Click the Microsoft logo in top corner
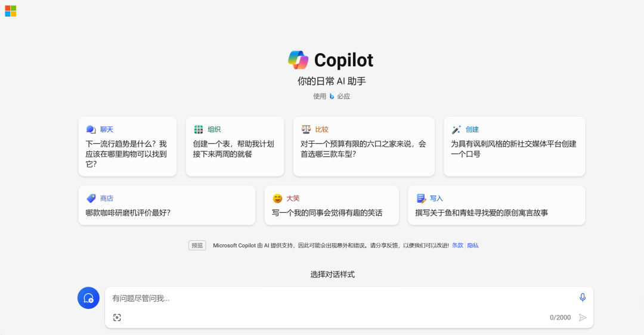Viewport: 644px width, 335px height. click(11, 11)
